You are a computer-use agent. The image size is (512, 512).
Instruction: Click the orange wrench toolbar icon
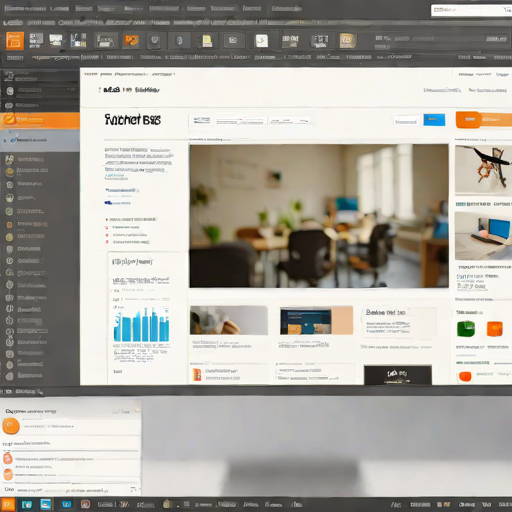coord(131,41)
